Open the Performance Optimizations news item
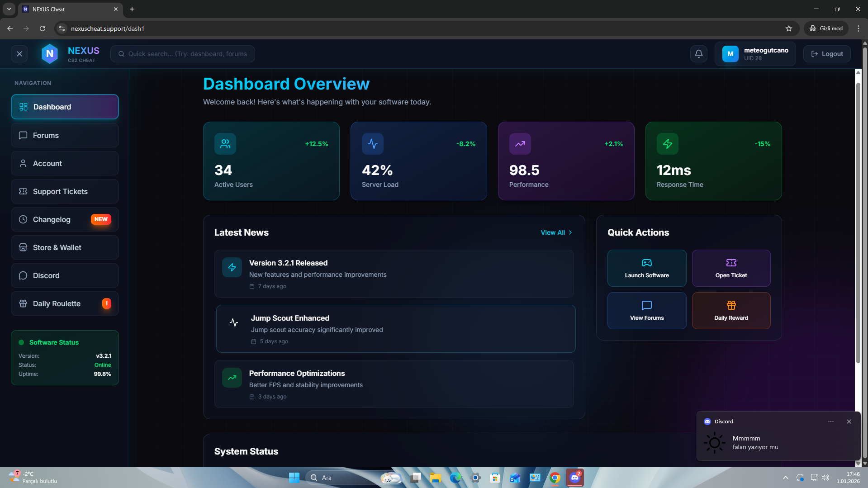The height and width of the screenshot is (488, 868). [x=394, y=384]
